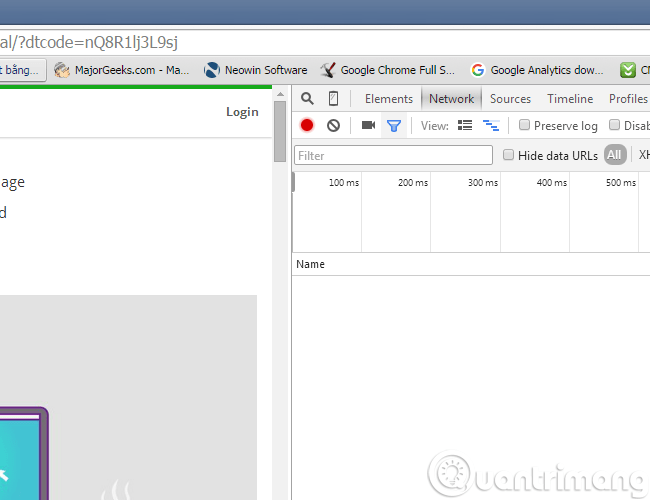Switch to the Elements tab
The height and width of the screenshot is (500, 650).
[389, 99]
